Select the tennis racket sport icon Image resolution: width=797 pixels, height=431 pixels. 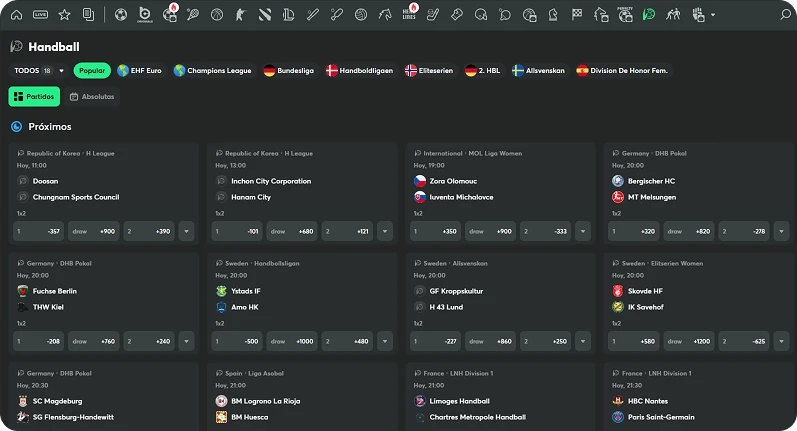tap(192, 15)
